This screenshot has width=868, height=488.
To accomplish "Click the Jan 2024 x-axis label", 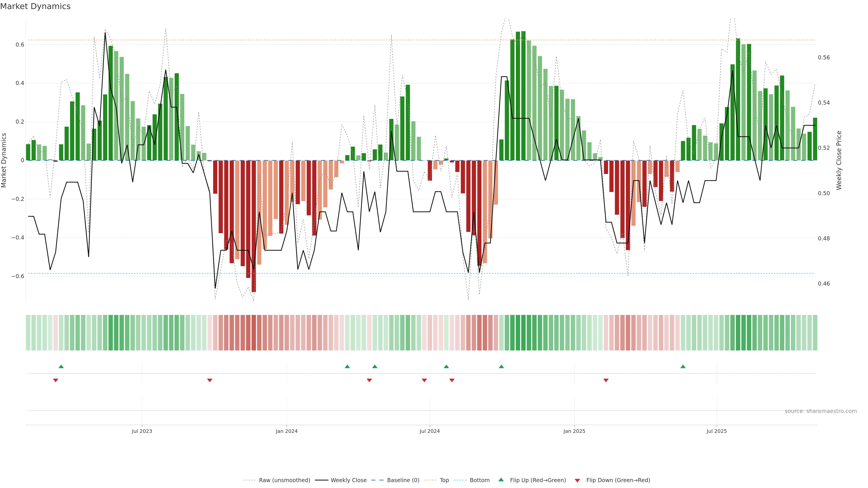I will 286,431.
